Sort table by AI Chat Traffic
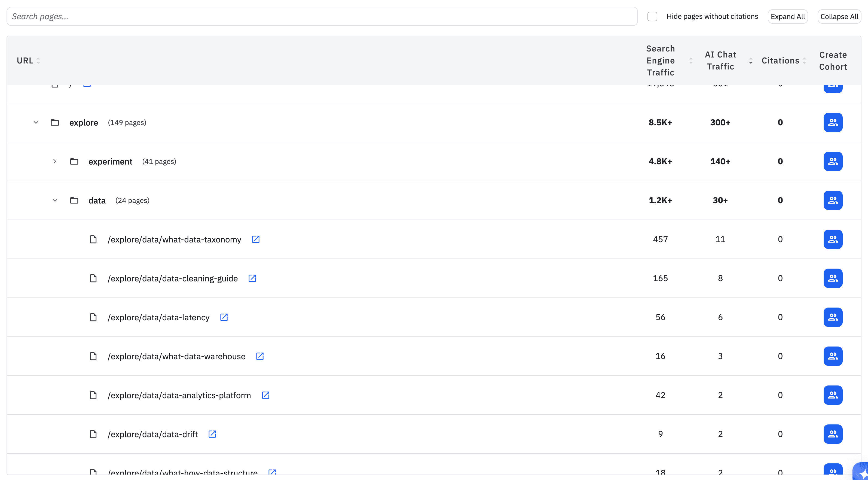The image size is (868, 480). (751, 61)
